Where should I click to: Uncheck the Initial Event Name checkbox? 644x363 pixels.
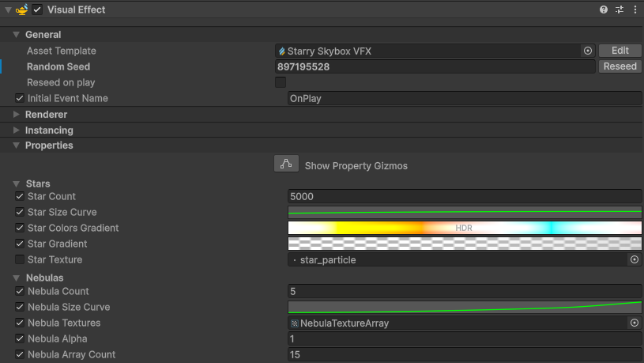point(20,98)
